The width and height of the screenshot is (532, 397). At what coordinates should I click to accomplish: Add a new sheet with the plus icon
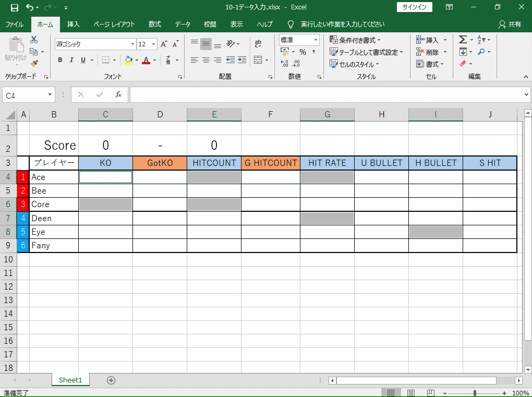tap(111, 380)
